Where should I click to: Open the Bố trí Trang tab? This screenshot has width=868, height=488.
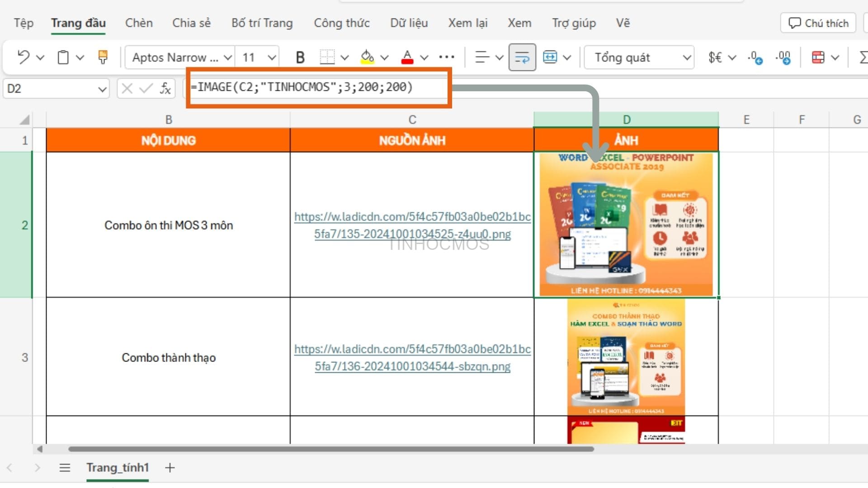[x=262, y=23]
